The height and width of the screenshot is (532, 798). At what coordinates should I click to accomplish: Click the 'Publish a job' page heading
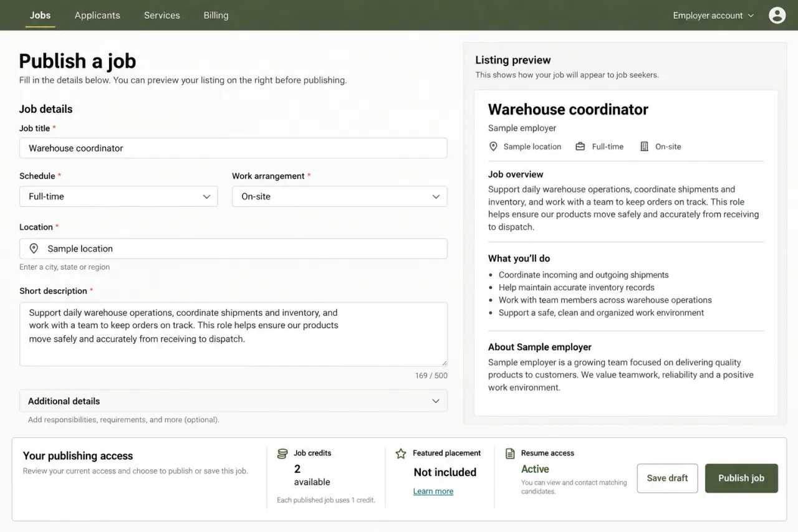pos(77,61)
